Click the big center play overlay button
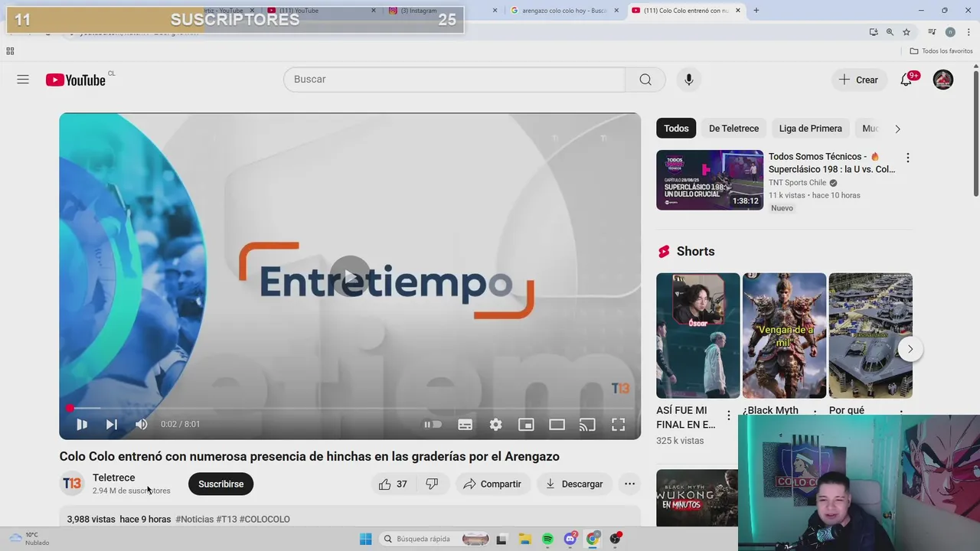Image resolution: width=980 pixels, height=551 pixels. [x=350, y=276]
